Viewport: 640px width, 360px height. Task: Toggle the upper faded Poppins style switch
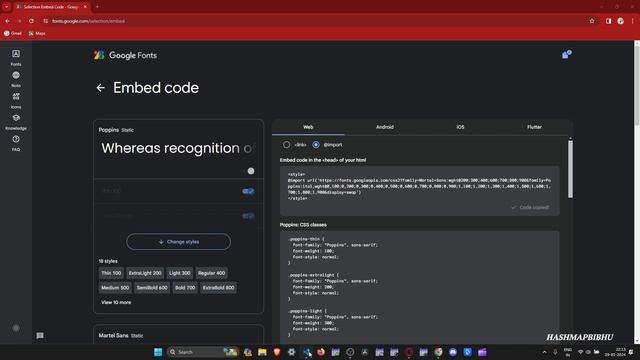click(248, 191)
